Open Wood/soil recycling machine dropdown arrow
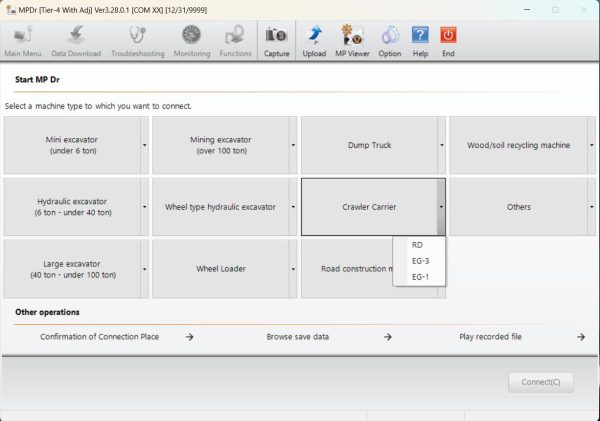The width and height of the screenshot is (600, 421). 592,145
